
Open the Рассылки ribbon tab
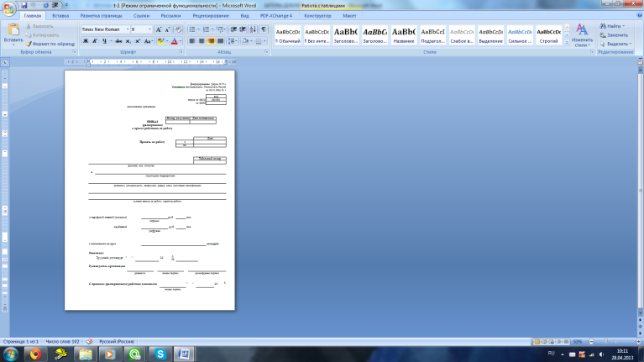click(x=170, y=16)
